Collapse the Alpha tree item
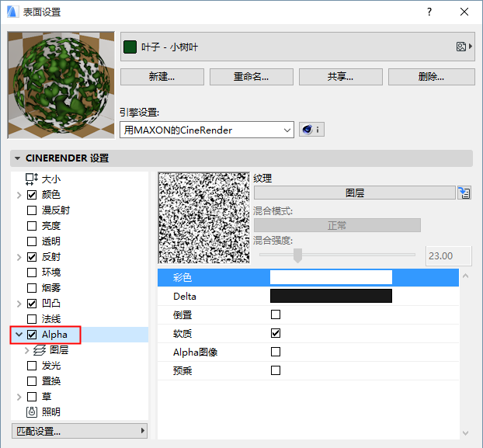This screenshot has height=448, width=483. pos(19,335)
